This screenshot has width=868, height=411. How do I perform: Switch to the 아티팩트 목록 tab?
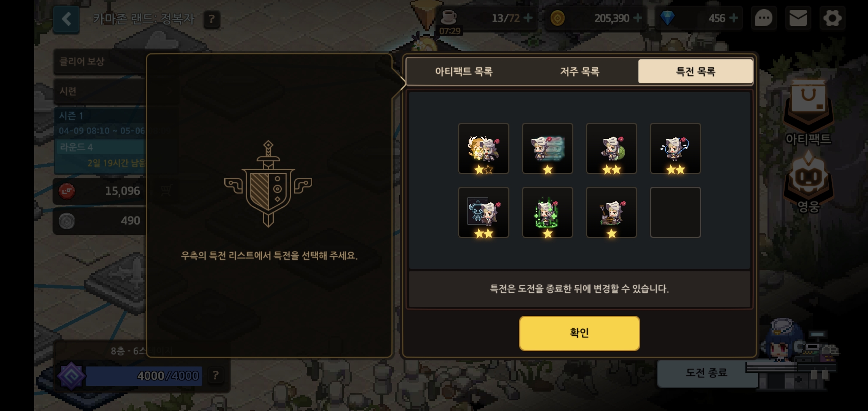coord(464,71)
